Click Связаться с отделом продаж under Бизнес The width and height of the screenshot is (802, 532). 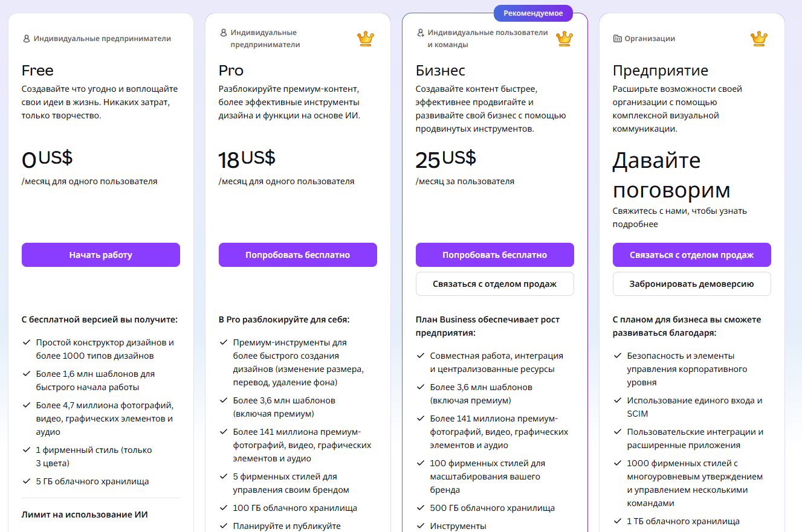[x=494, y=284]
